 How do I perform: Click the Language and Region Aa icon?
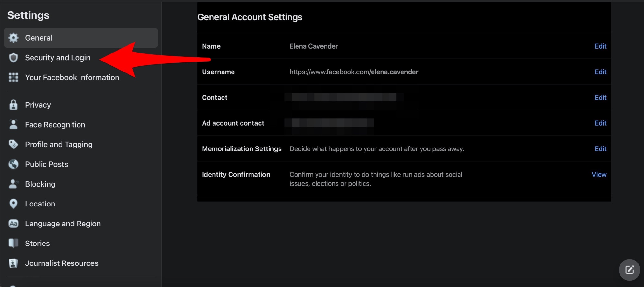click(14, 224)
